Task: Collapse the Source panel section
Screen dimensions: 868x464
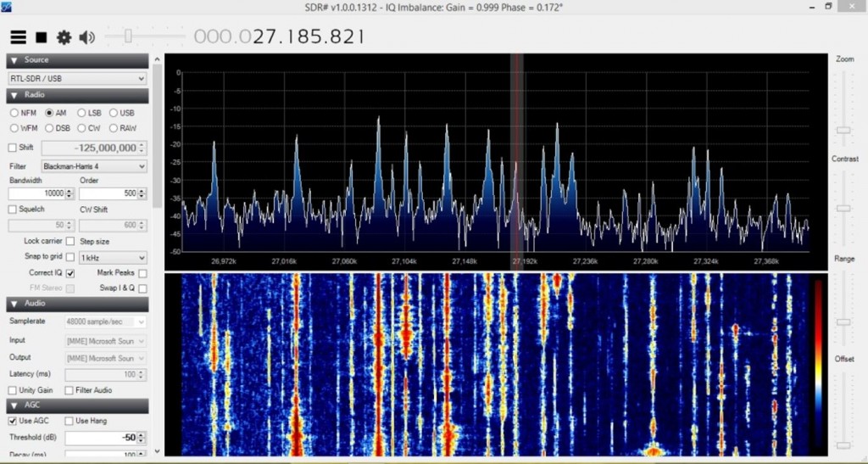Action: click(14, 60)
